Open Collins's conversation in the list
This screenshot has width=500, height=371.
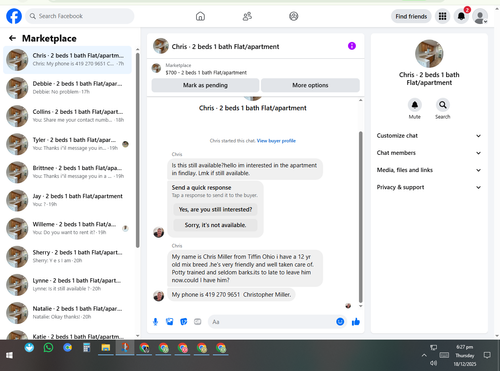pyautogui.click(x=68, y=116)
